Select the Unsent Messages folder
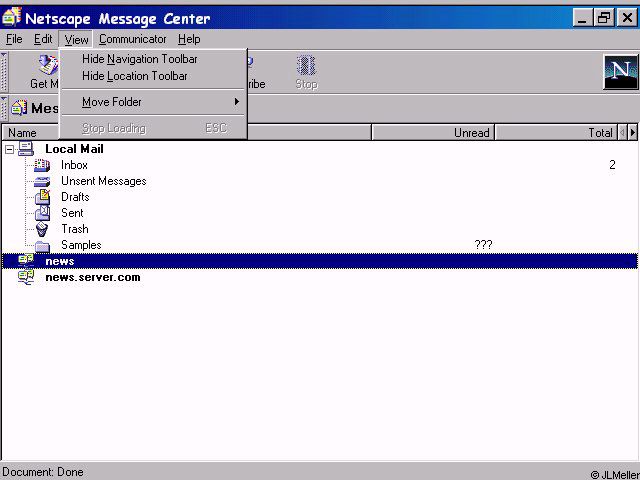Image resolution: width=640 pixels, height=480 pixels. [x=104, y=181]
